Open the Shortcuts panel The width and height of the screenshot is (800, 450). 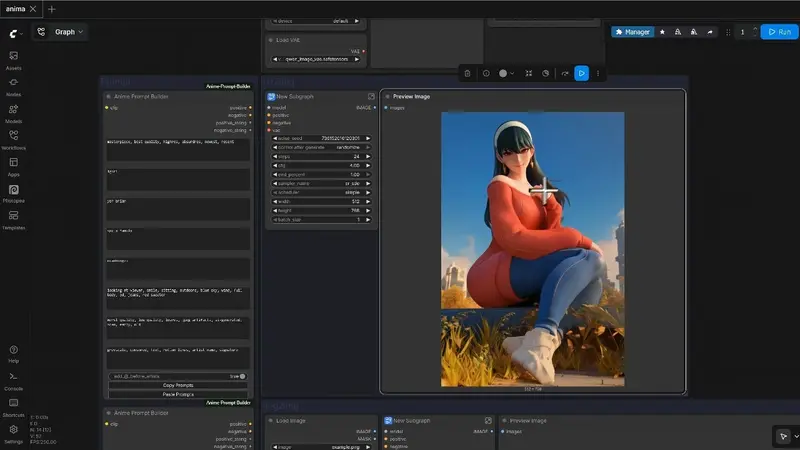(13, 408)
